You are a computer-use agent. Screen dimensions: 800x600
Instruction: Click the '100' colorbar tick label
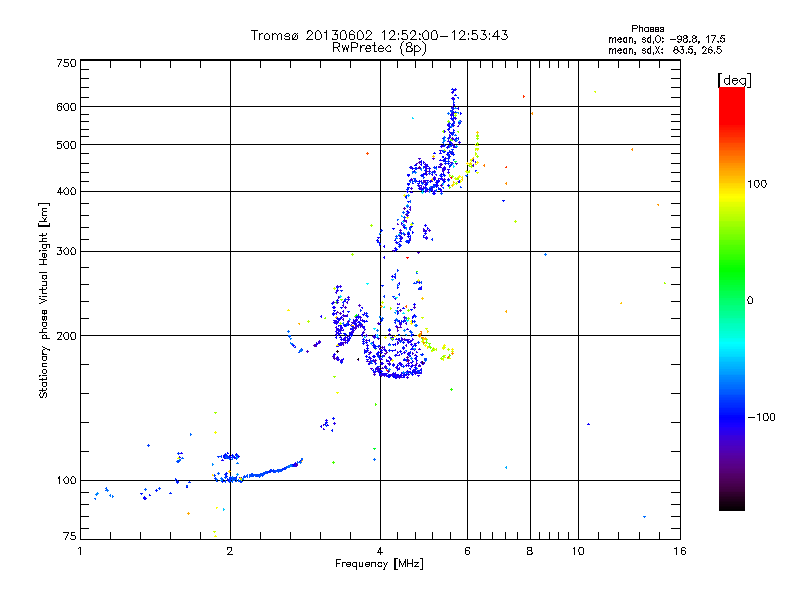coord(757,184)
